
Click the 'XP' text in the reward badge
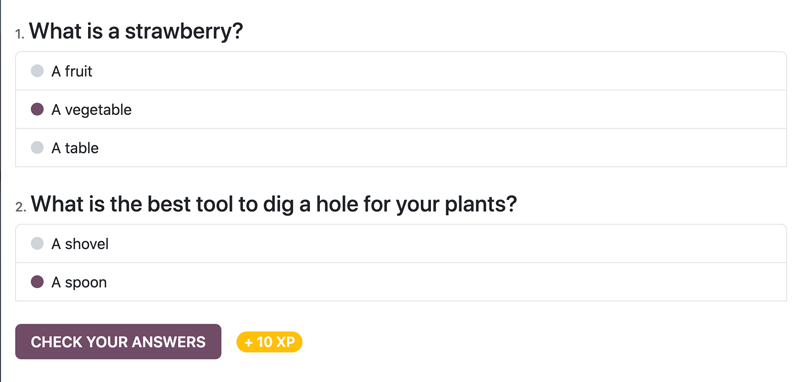[286, 342]
